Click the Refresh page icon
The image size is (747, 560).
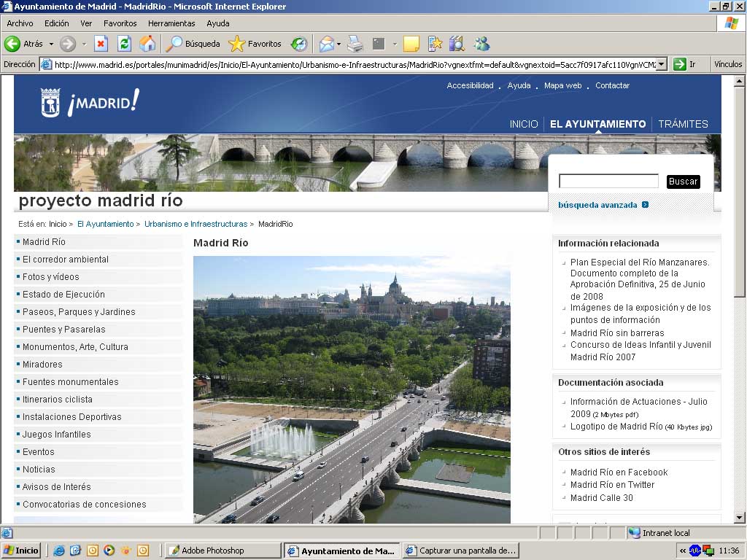click(124, 44)
